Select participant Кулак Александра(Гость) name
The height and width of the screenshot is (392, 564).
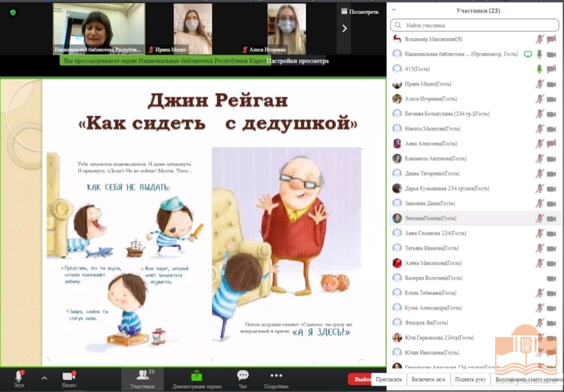pos(433,308)
